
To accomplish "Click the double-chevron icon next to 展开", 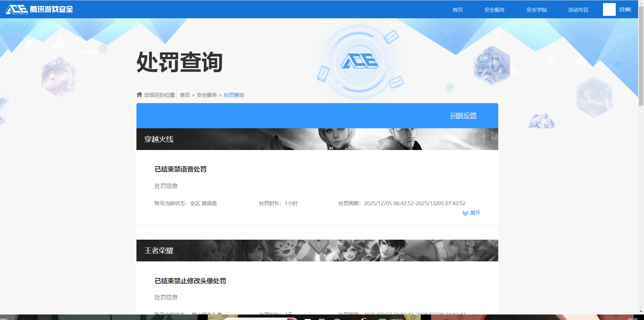I will (x=464, y=213).
